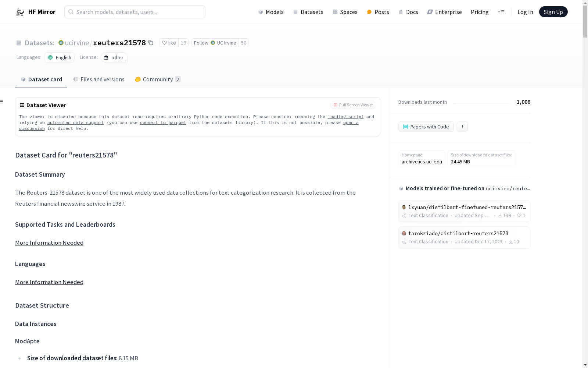Viewport: 588px width, 368px height.
Task: Follow the 'automated data support' link
Action: [x=76, y=123]
